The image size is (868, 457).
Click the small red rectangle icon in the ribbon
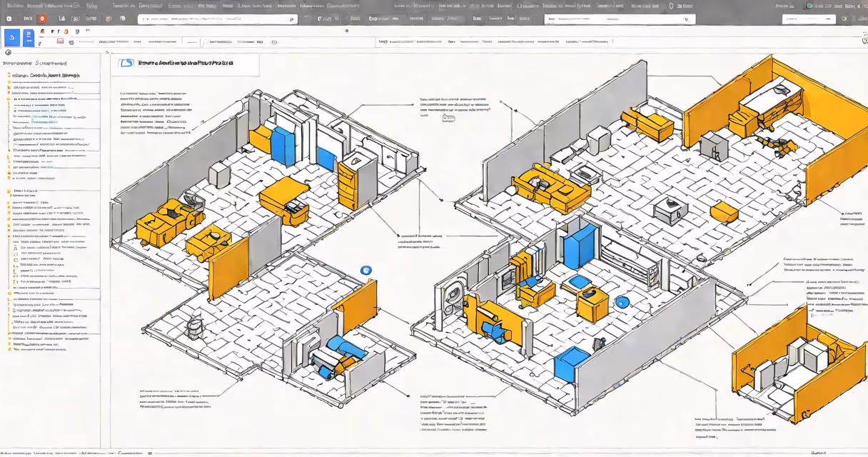tap(61, 41)
